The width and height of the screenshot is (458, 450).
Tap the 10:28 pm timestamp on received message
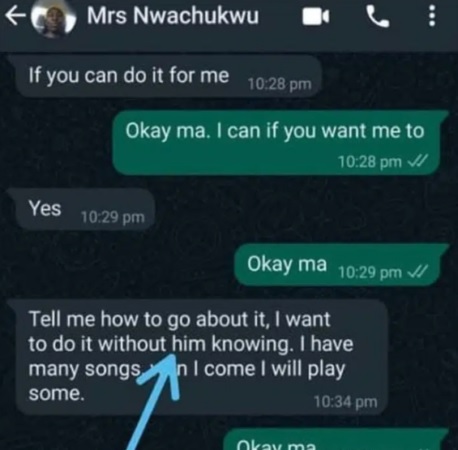(280, 84)
